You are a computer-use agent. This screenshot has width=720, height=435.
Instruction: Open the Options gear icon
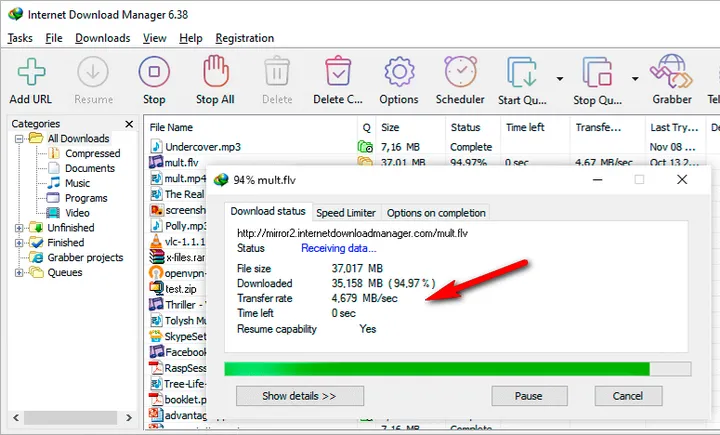pyautogui.click(x=399, y=73)
